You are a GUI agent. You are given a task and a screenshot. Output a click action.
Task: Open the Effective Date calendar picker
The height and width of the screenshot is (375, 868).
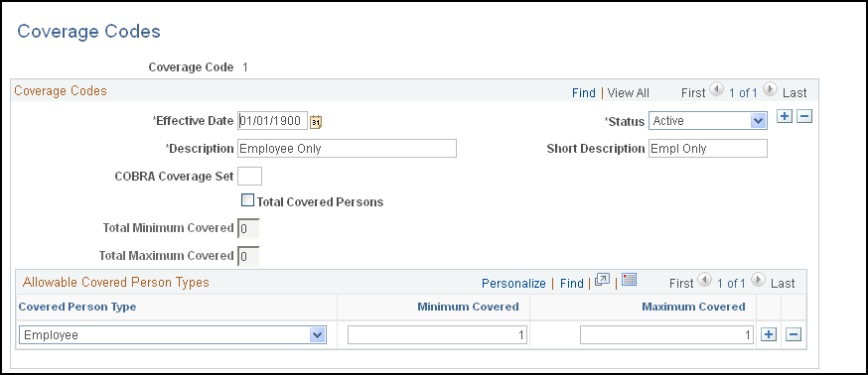click(x=316, y=122)
